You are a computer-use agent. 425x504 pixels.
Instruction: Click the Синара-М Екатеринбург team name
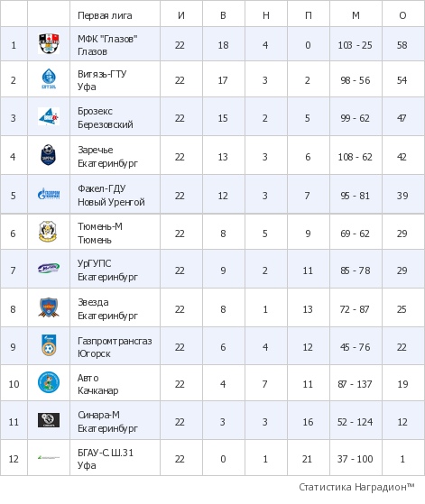107,421
